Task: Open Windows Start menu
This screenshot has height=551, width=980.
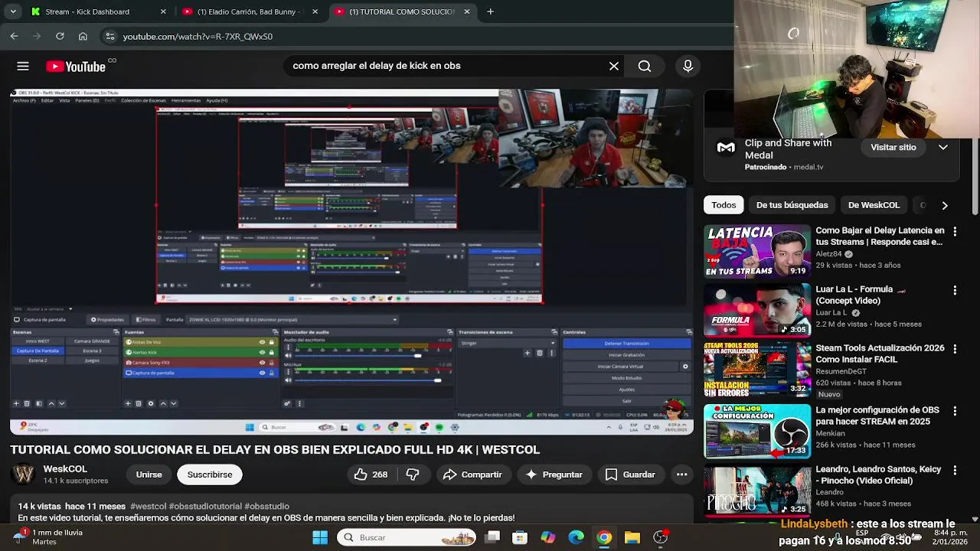Action: click(320, 537)
